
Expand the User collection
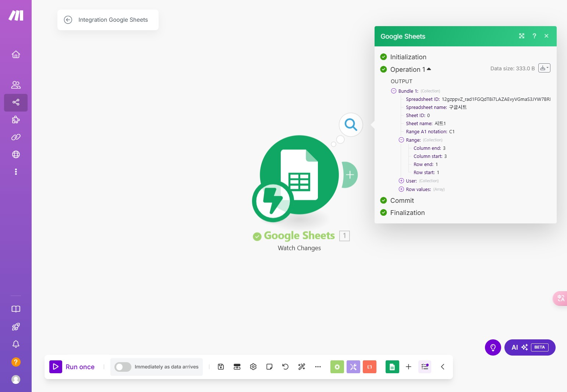[x=401, y=181]
